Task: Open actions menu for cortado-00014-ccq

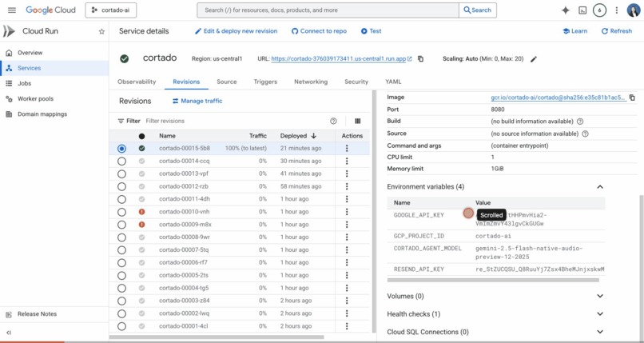Action: [x=347, y=161]
